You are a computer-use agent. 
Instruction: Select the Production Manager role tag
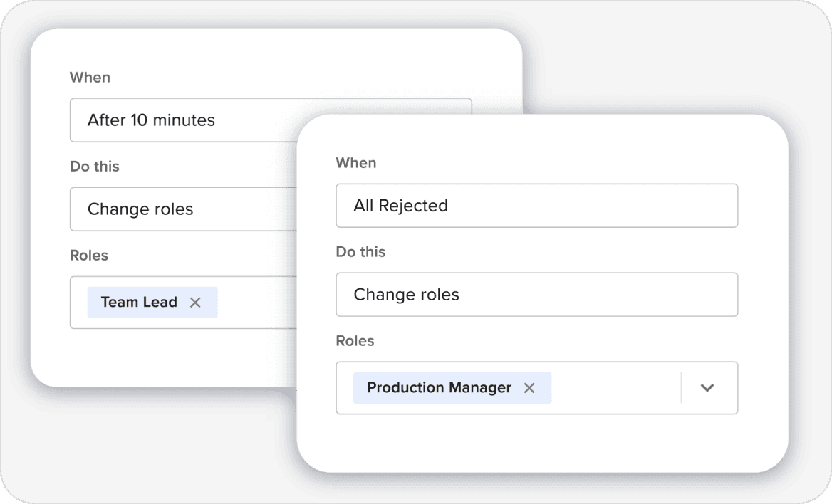click(438, 387)
